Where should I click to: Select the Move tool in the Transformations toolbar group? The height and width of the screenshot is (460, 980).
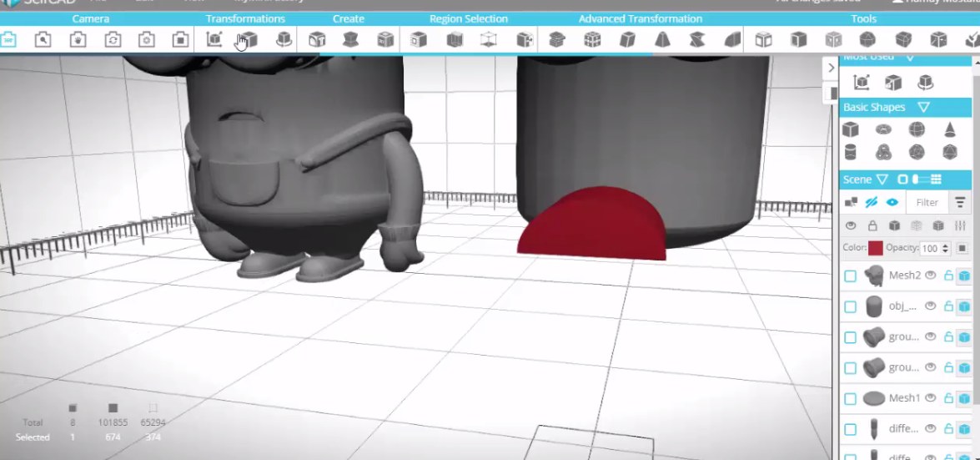[x=214, y=40]
